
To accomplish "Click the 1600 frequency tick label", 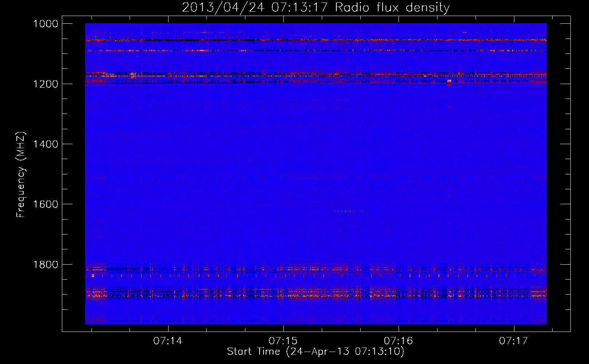I will click(46, 204).
